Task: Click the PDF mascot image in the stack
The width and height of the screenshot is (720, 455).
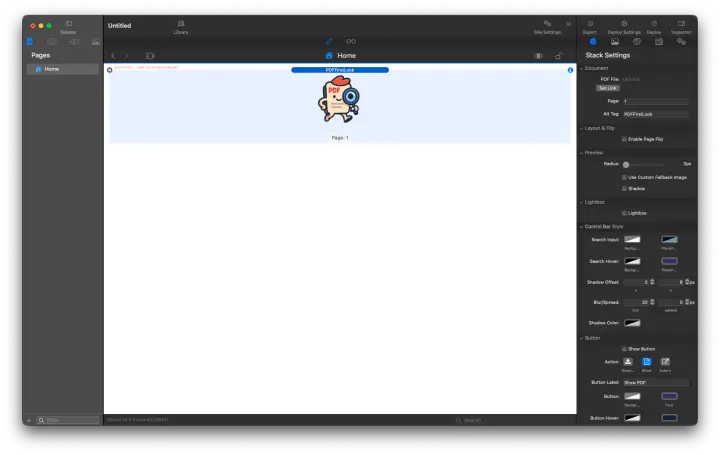Action: point(339,100)
